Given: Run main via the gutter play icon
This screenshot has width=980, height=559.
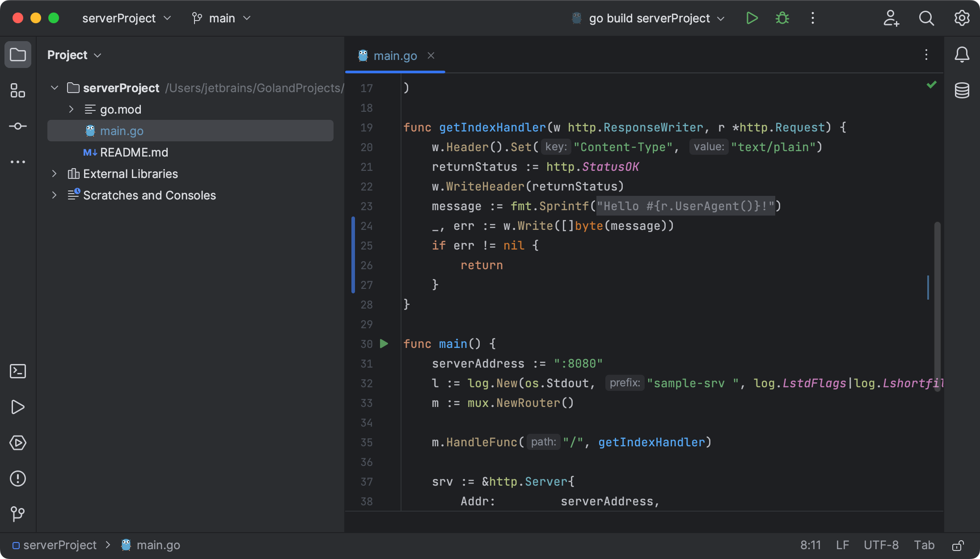Looking at the screenshot, I should tap(384, 344).
